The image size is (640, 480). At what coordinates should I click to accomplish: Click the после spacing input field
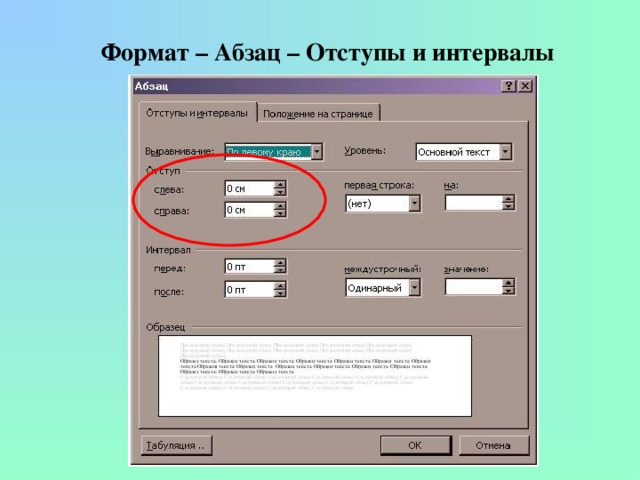pos(250,290)
